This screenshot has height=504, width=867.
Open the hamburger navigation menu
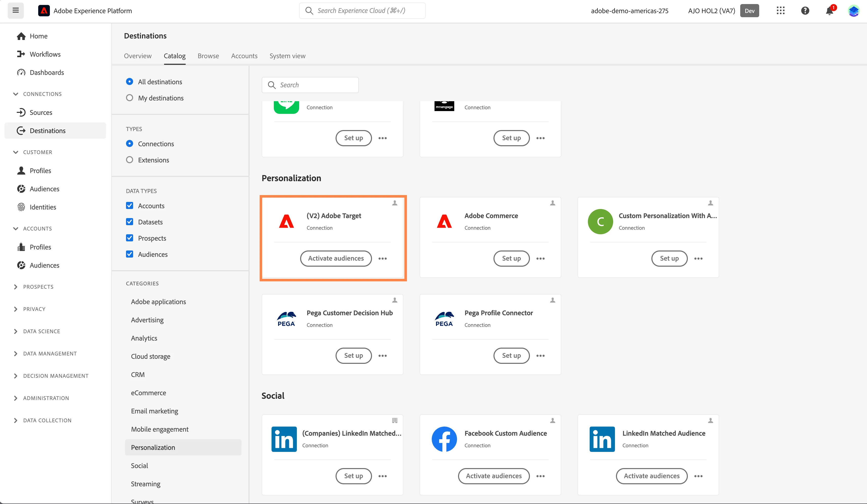pyautogui.click(x=15, y=10)
